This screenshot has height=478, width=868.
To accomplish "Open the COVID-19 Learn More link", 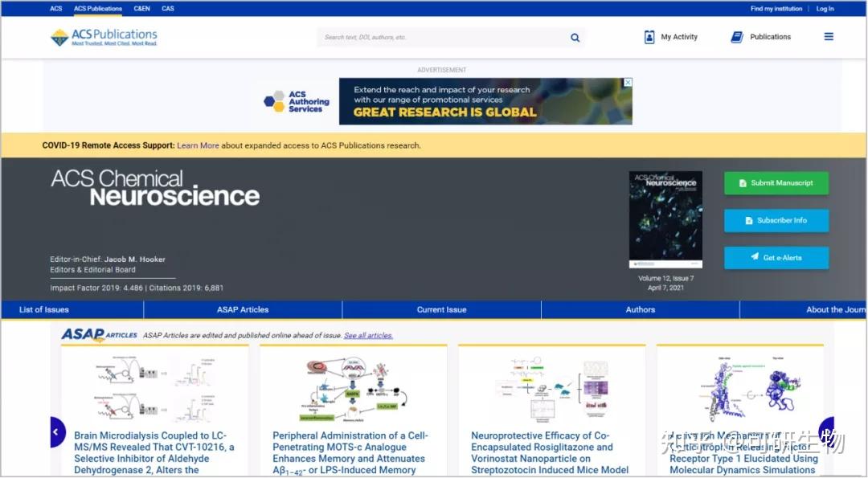I will point(197,145).
